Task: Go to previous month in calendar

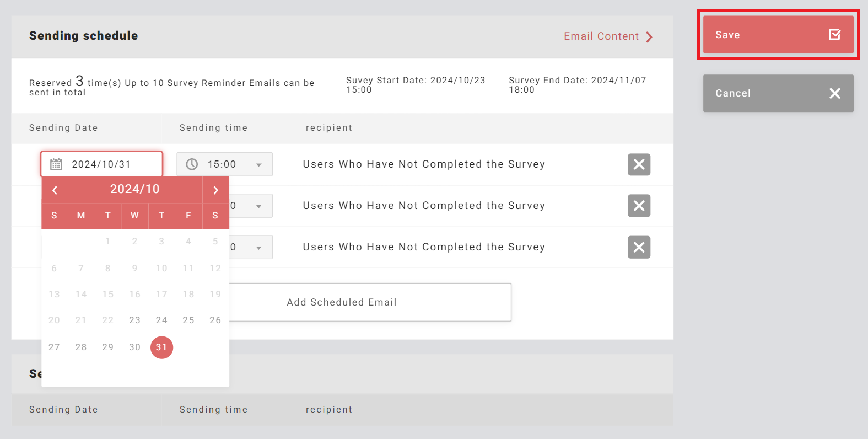Action: click(x=55, y=190)
